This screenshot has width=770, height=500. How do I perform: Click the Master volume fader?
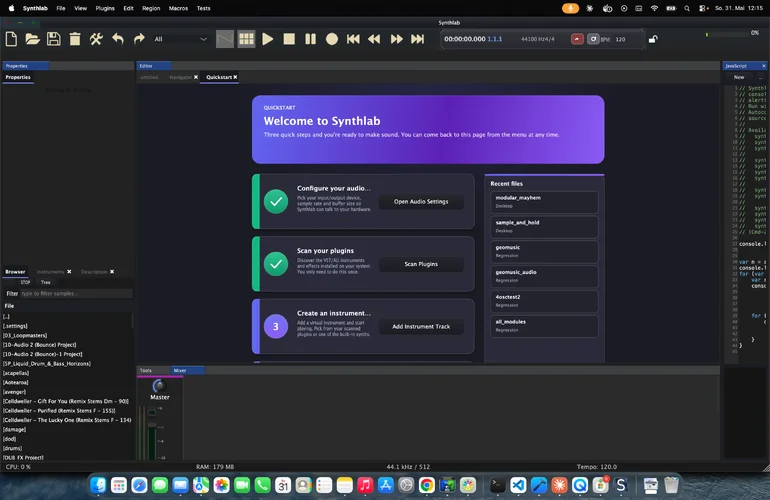[152, 424]
